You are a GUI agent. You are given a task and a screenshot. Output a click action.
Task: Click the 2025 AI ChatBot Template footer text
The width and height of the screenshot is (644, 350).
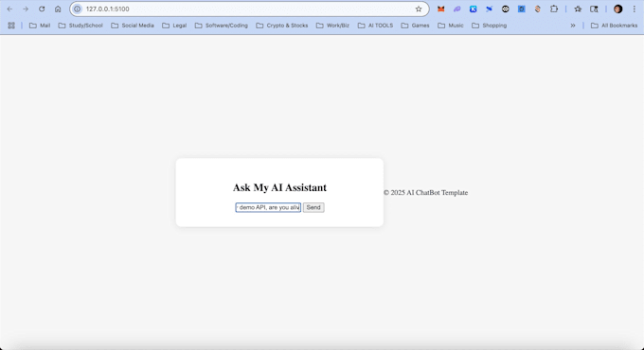click(425, 192)
